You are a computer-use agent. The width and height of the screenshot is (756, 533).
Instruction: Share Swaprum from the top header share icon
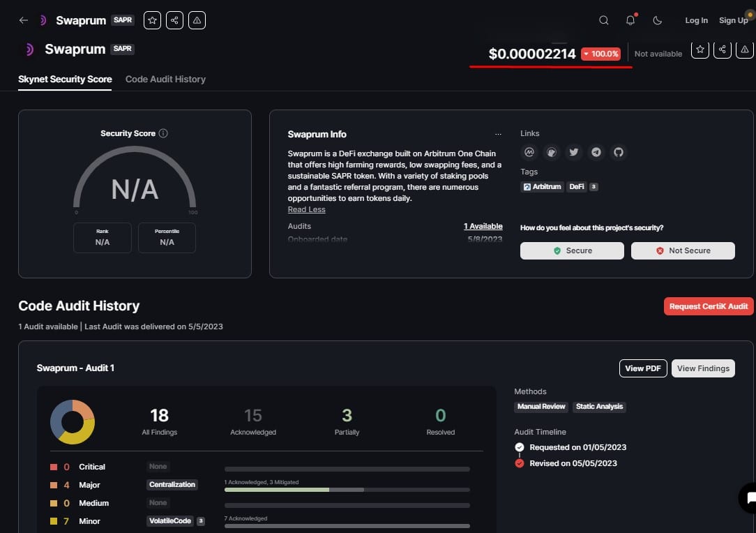click(174, 20)
